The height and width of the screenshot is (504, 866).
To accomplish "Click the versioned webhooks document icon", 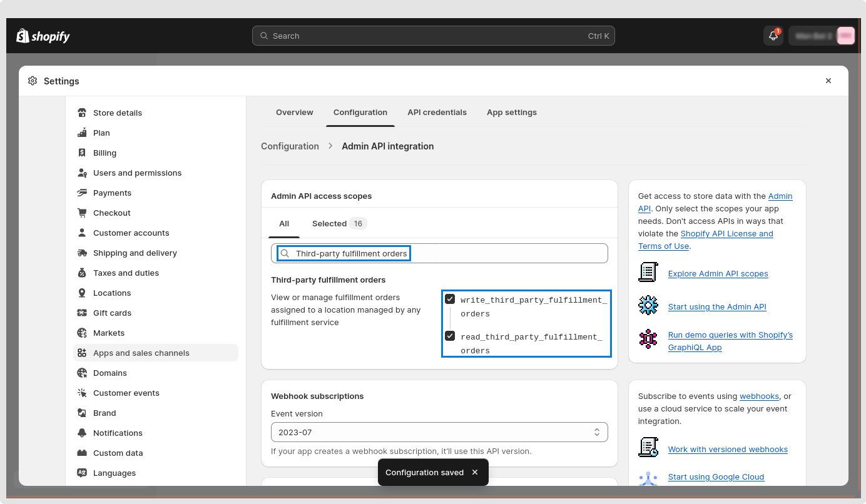I will pos(648,448).
